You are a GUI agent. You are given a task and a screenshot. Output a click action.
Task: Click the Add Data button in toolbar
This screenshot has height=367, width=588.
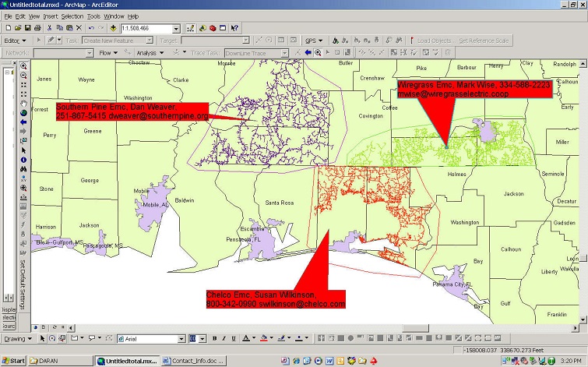pyautogui.click(x=113, y=28)
